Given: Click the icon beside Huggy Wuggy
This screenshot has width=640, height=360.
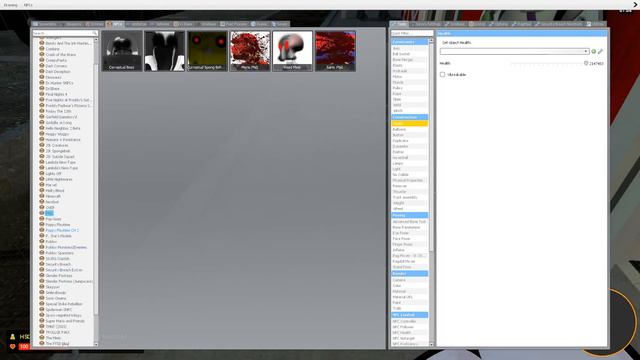Looking at the screenshot, I should pos(42,133).
